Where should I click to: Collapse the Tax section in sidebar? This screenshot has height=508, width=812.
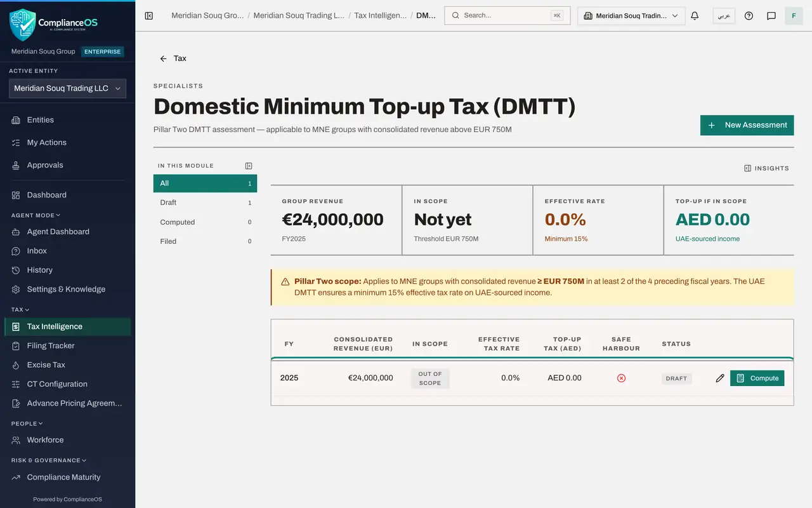[x=20, y=310]
